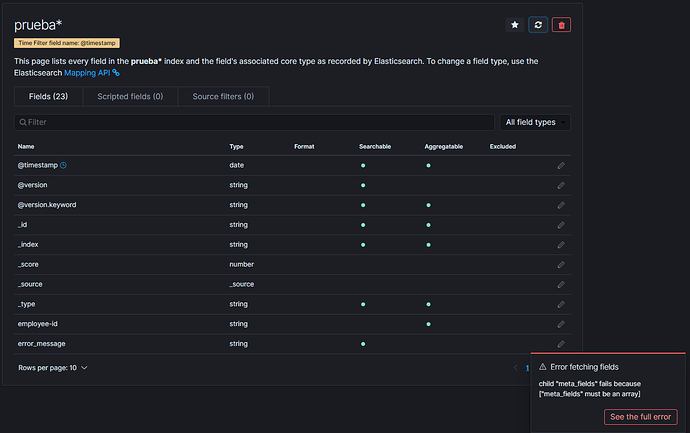
Task: Select the Fields (23) tab
Action: 48,97
